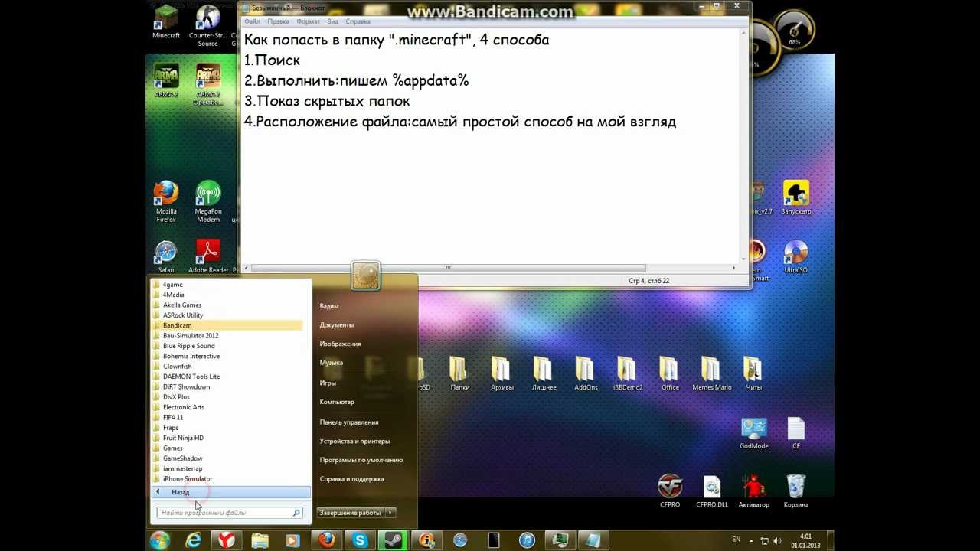Open the Формат menu in Notepad
980x551 pixels.
pyautogui.click(x=308, y=22)
